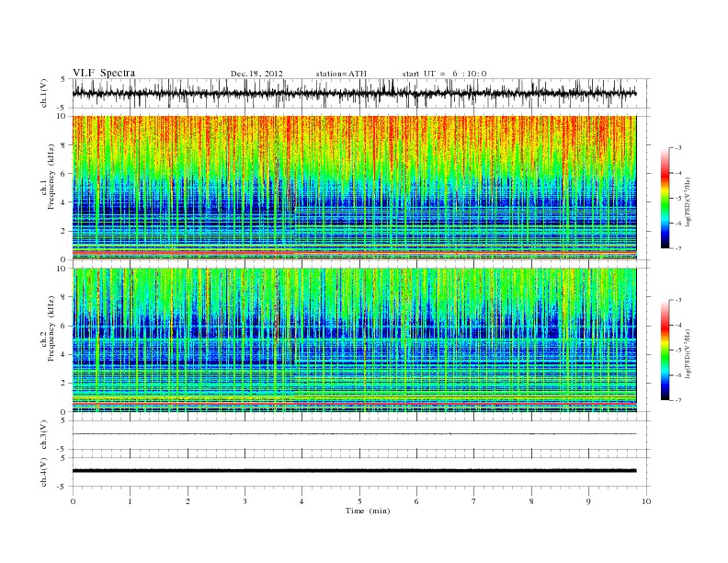Click the "-7" tick of upper color bar

[x=678, y=248]
